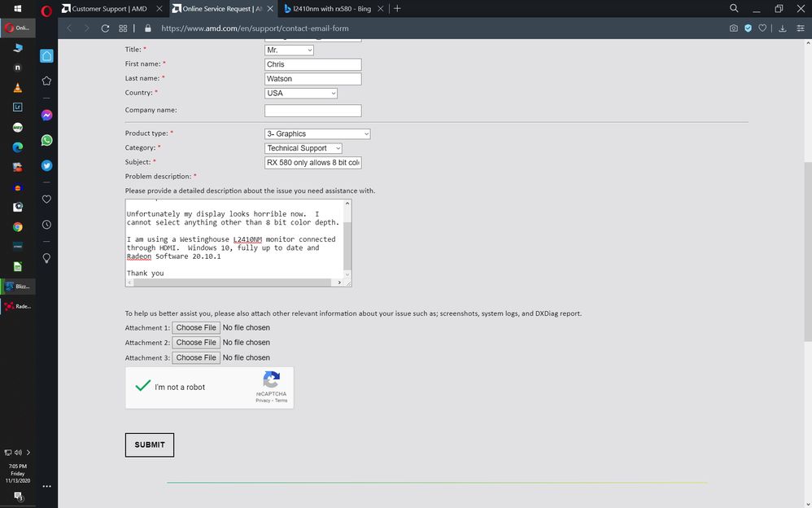
Task: Close the Bing search tab
Action: point(381,9)
